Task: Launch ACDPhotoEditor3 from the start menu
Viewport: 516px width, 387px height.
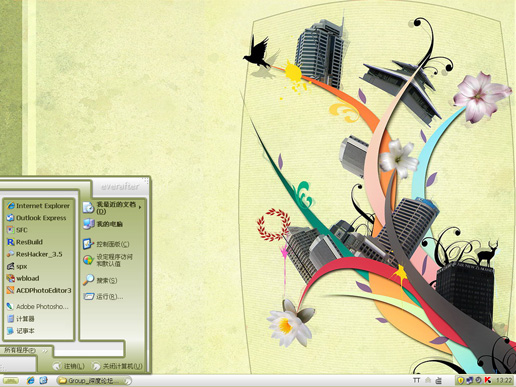Action: click(x=39, y=290)
